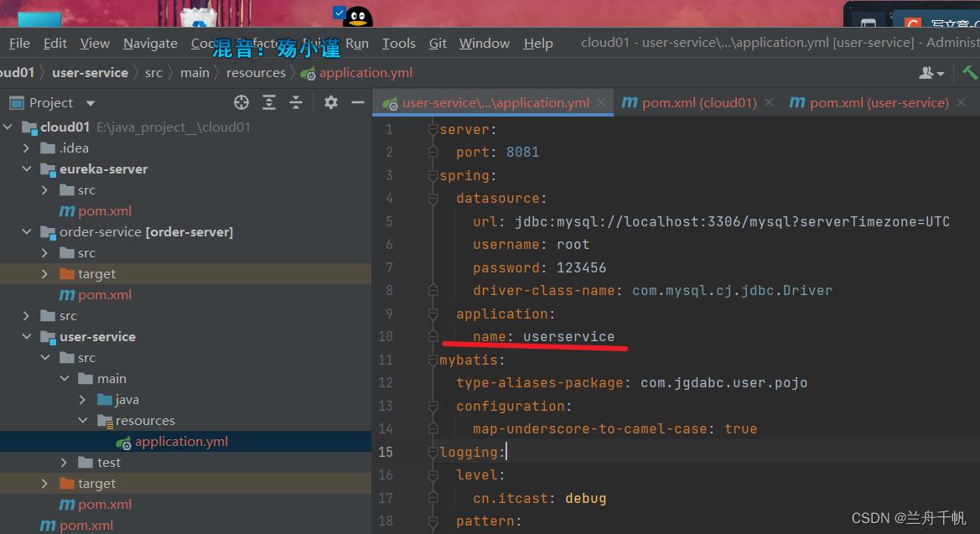Open the Navigate menu
Viewport: 980px width, 534px height.
coord(150,43)
